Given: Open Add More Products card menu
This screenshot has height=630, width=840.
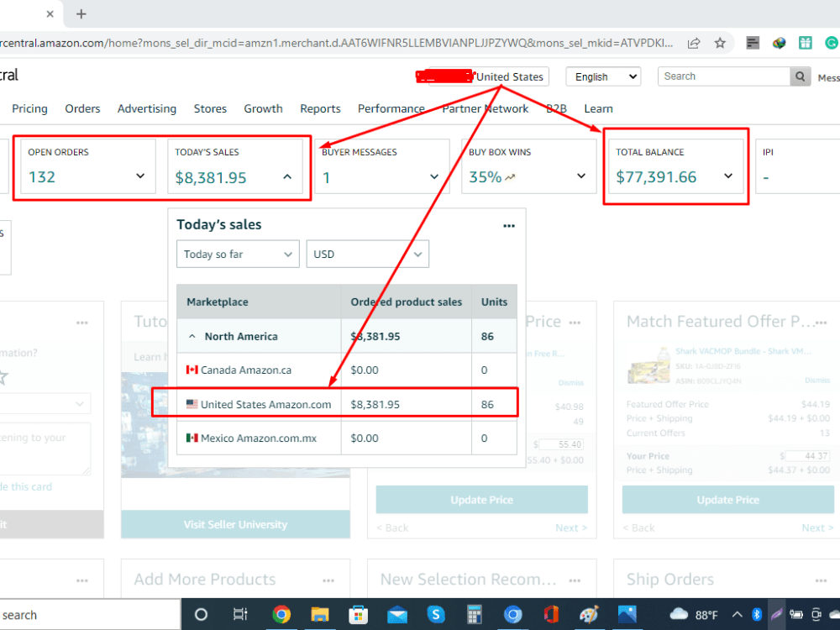Looking at the screenshot, I should [x=328, y=580].
